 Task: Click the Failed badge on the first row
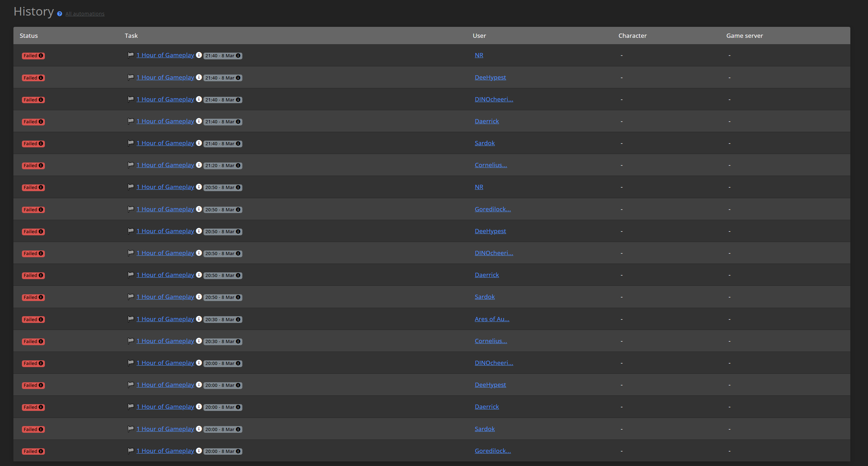[33, 55]
